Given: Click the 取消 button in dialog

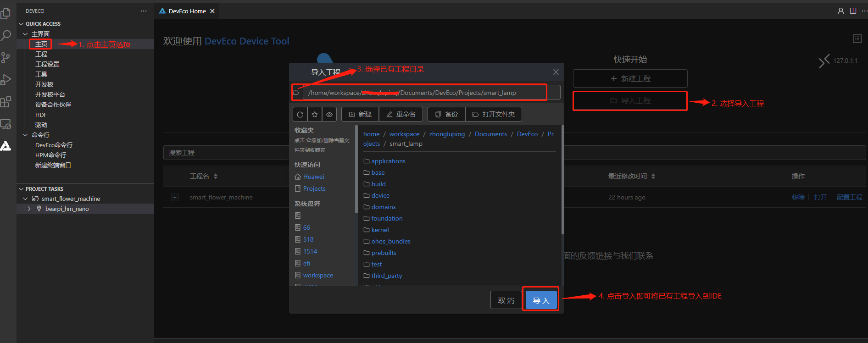Looking at the screenshot, I should [506, 300].
